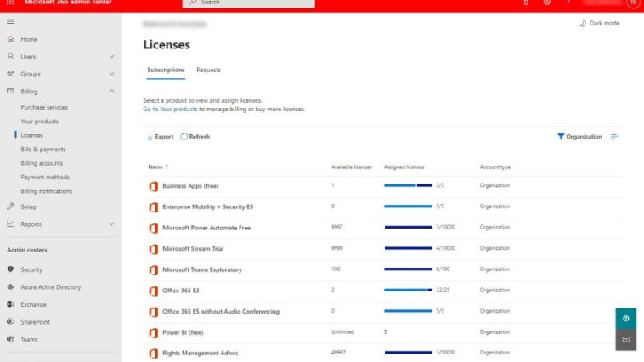Viewport: 644px width, 362px height.
Task: Open the SharePoint admin center icon
Action: (10, 322)
